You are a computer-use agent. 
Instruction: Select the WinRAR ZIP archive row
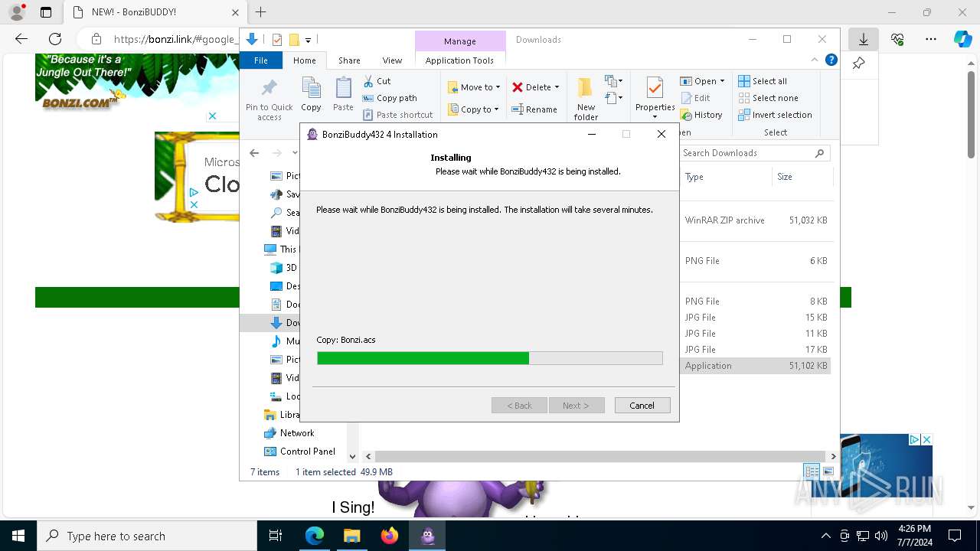coord(755,220)
